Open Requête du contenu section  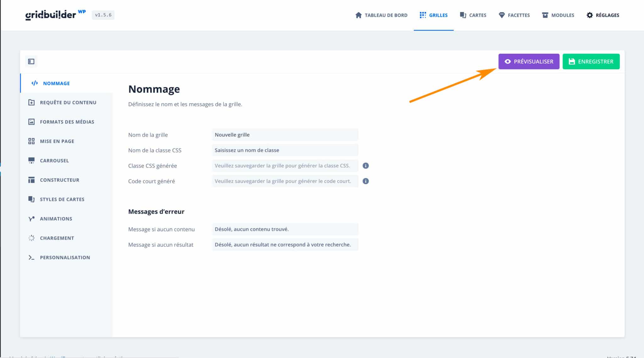tap(68, 102)
